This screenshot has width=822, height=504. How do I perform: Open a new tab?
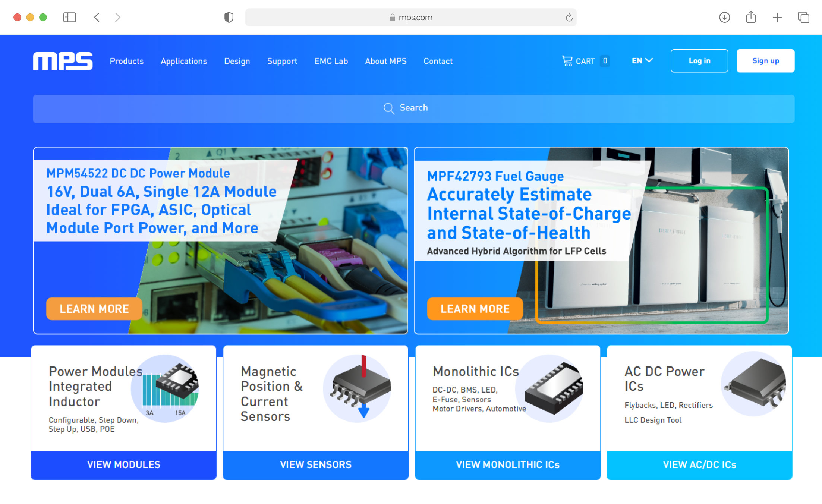click(x=777, y=17)
